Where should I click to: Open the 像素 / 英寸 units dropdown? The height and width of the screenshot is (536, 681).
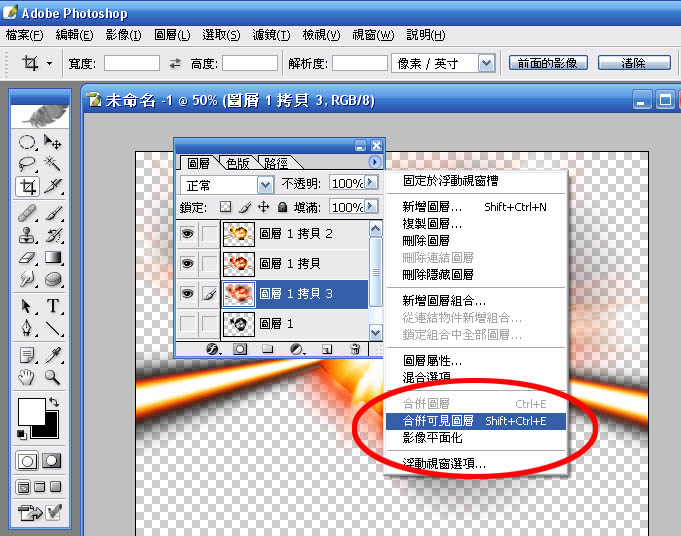pyautogui.click(x=486, y=63)
